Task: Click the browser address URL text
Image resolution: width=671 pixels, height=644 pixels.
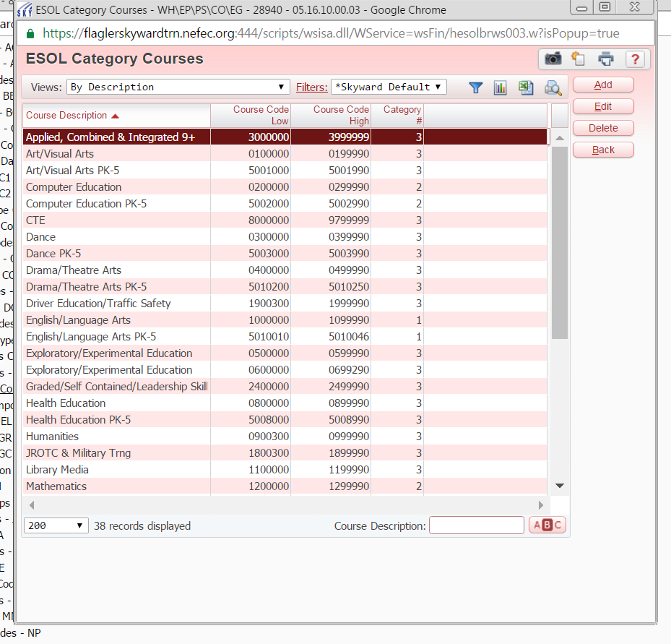Action: 331,33
